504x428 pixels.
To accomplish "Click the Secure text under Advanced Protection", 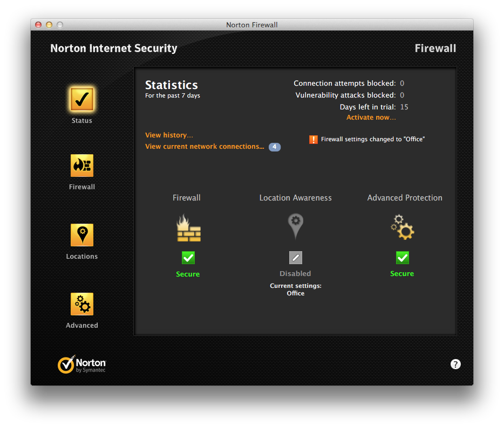I will [402, 273].
